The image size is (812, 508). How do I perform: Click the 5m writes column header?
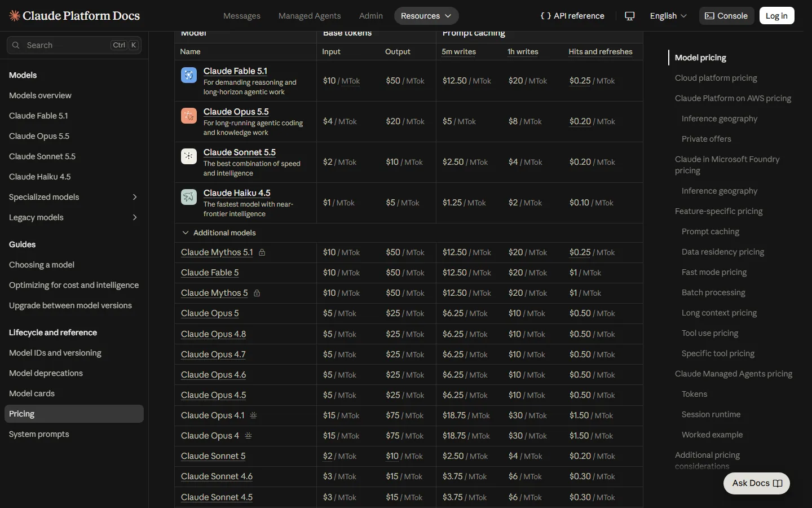[x=459, y=51]
